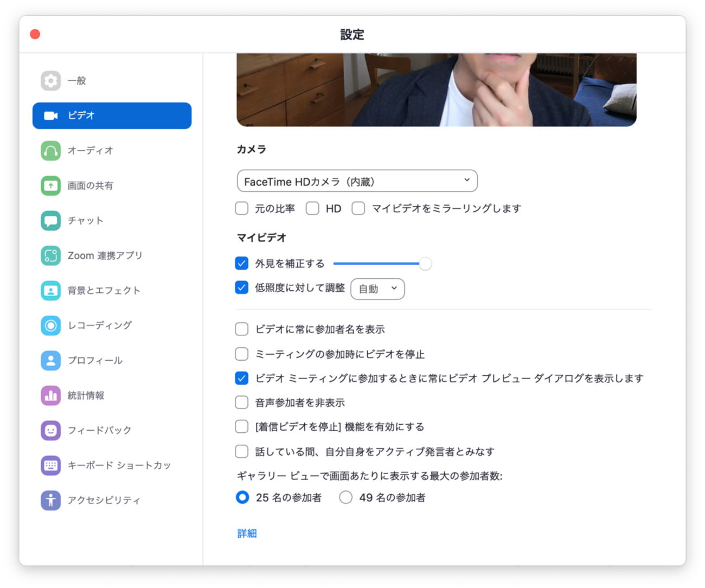Select 49 名の参加者 radio button
705x588 pixels.
coord(345,497)
